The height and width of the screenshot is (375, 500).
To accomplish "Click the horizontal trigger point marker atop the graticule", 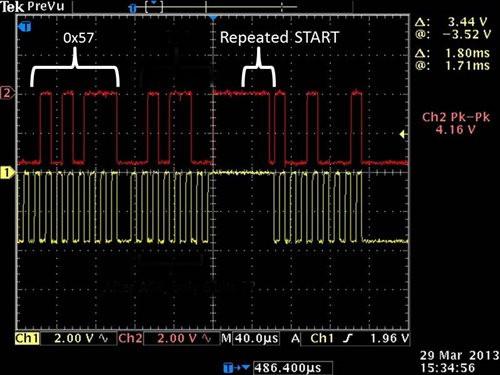I will (x=213, y=17).
